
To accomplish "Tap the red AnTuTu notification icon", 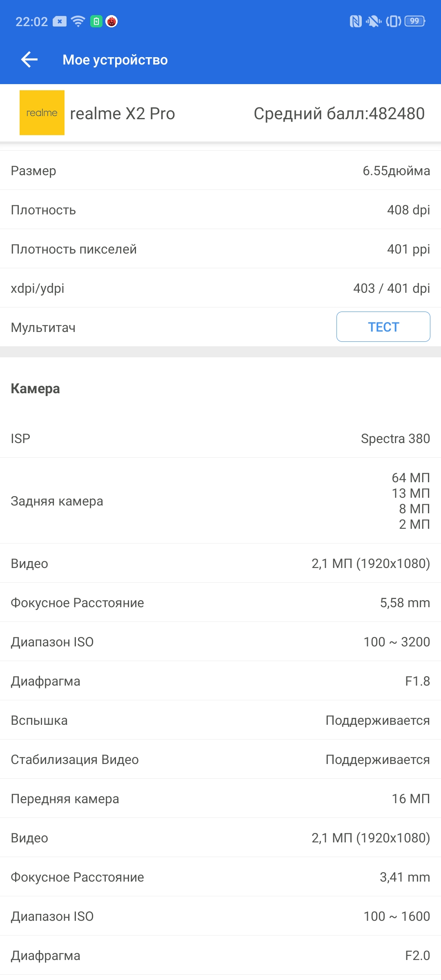I will point(111,21).
